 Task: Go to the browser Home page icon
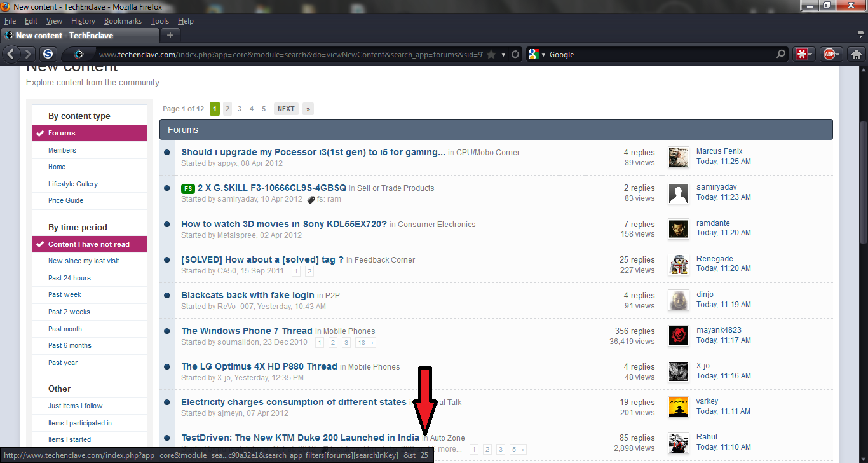[857, 55]
